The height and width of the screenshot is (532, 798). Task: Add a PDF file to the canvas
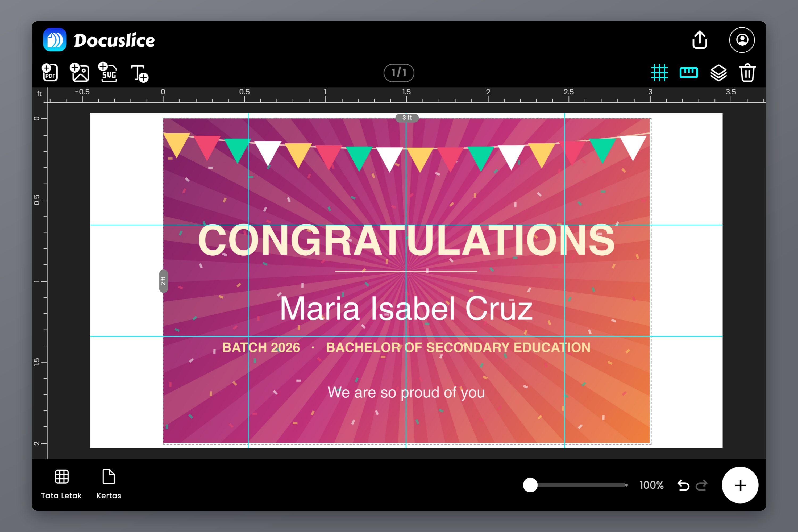[50, 72]
